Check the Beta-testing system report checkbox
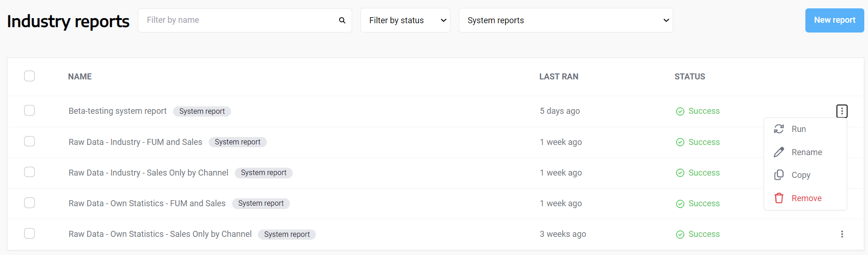This screenshot has height=255, width=868. (x=29, y=111)
